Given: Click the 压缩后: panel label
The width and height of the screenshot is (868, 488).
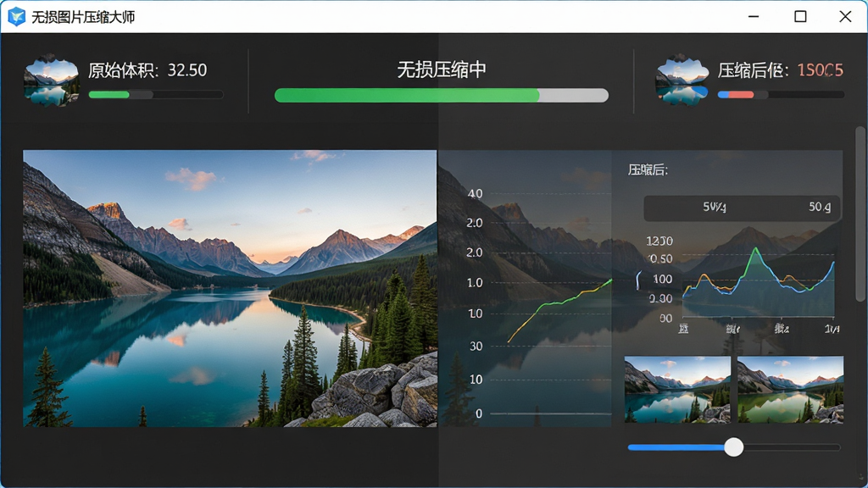Looking at the screenshot, I should 648,169.
